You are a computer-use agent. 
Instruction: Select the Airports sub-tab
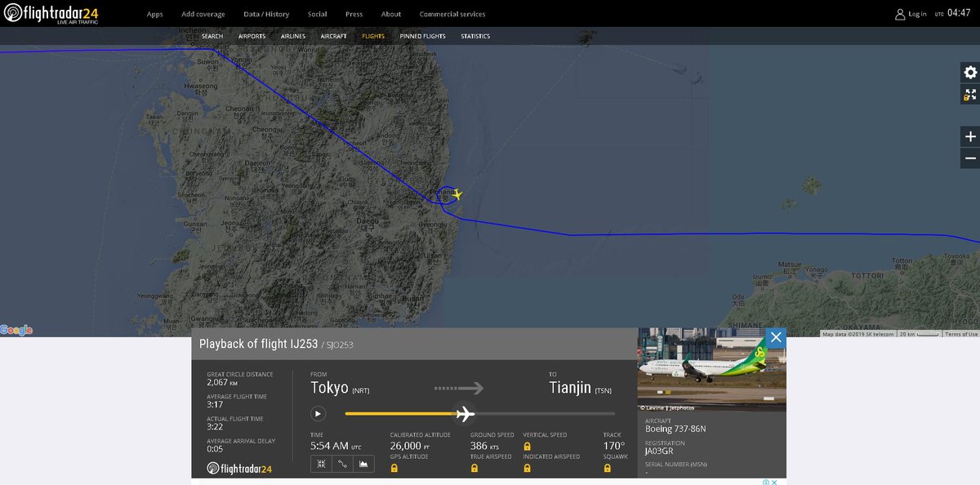coord(252,36)
